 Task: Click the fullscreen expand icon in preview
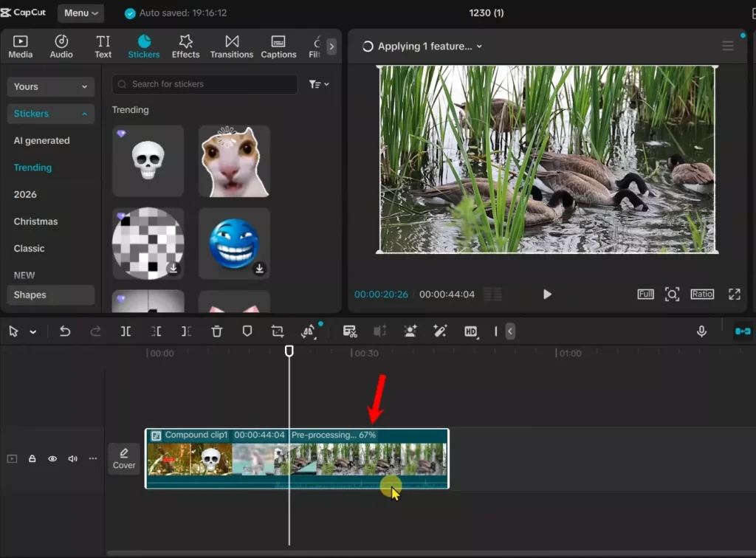tap(734, 294)
